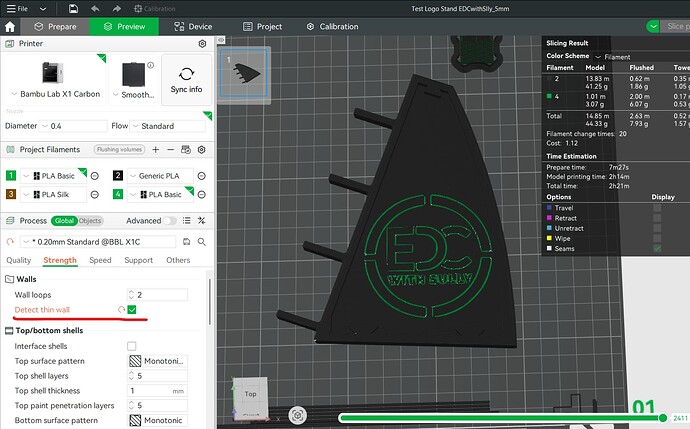This screenshot has width=690, height=429.
Task: Go to the Home screen icon
Action: coord(10,27)
